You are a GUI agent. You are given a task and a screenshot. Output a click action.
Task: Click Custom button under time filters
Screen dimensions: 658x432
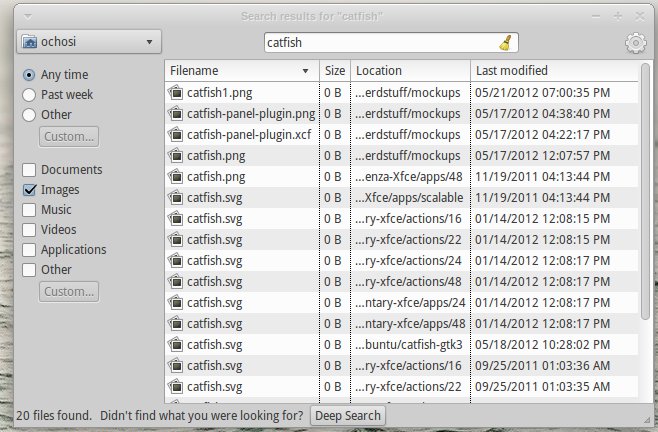pos(69,137)
